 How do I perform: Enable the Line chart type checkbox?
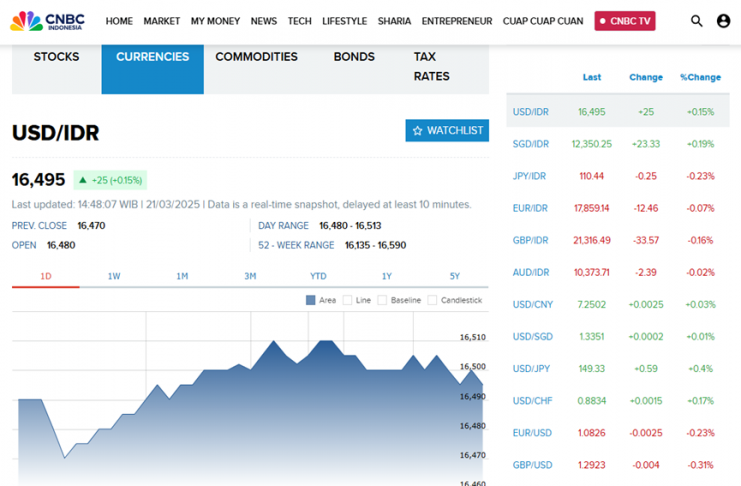coord(347,300)
